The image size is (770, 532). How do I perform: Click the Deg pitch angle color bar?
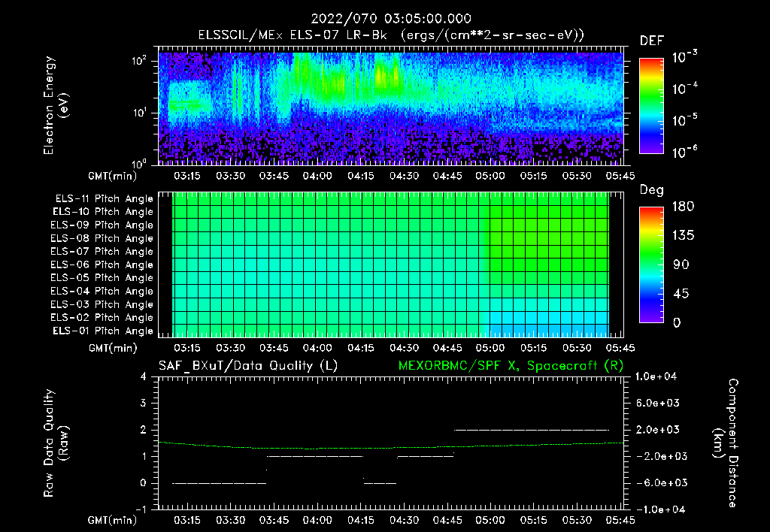tap(651, 264)
